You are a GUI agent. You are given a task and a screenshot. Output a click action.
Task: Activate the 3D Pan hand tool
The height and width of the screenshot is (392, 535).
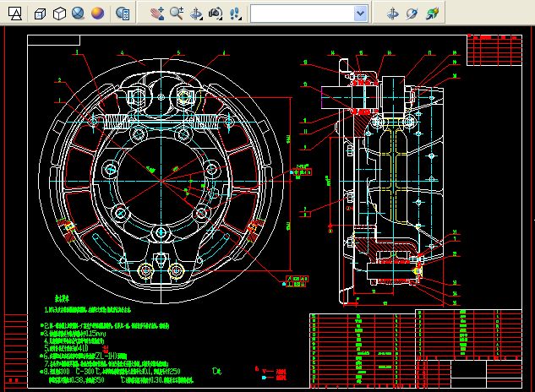[157, 14]
